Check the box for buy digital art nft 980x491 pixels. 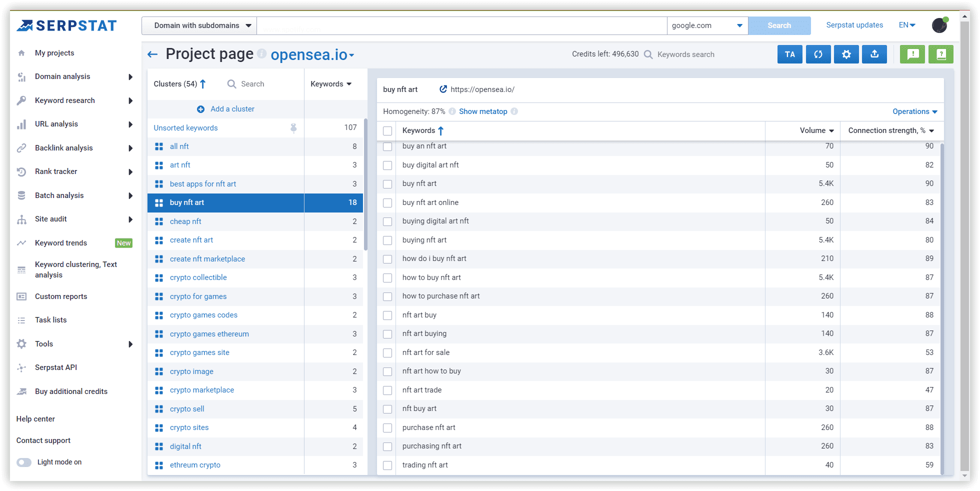pos(387,165)
